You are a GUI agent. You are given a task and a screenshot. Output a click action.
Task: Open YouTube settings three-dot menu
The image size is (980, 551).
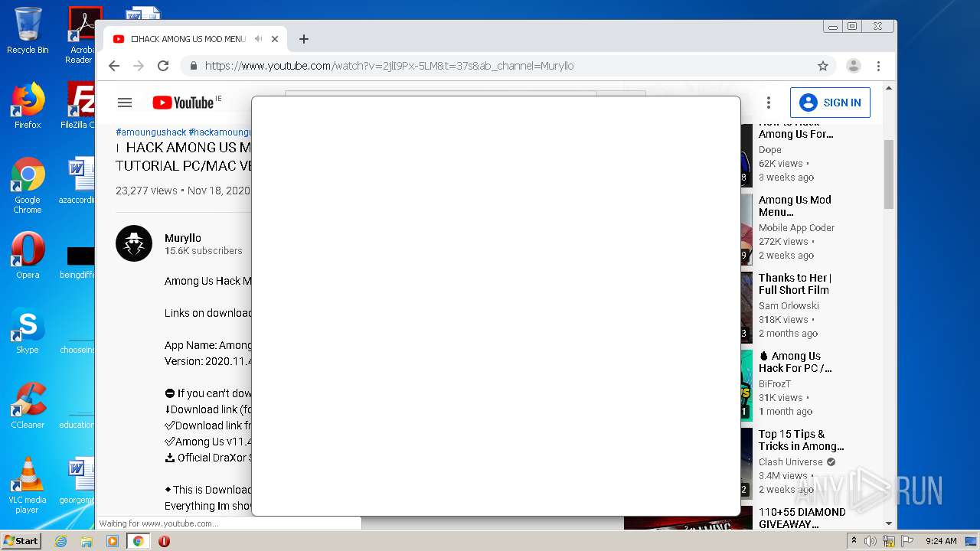(769, 103)
